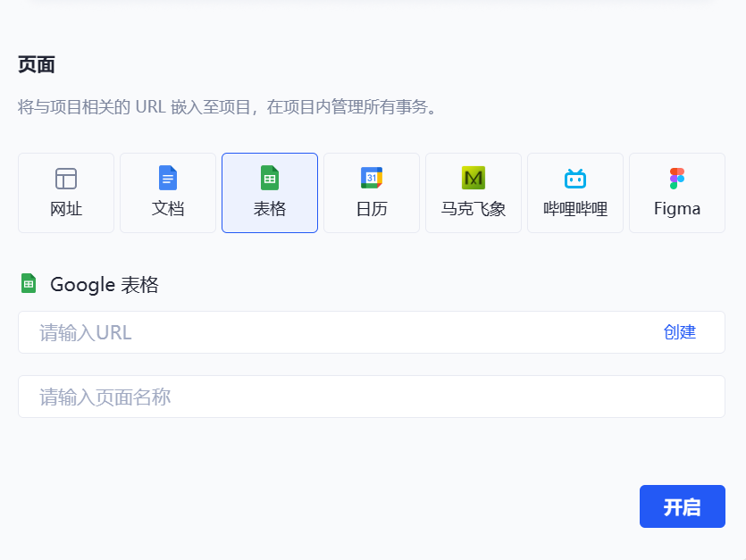Click the small Sheets icon beside Google 表格
This screenshot has width=746, height=560.
click(29, 284)
